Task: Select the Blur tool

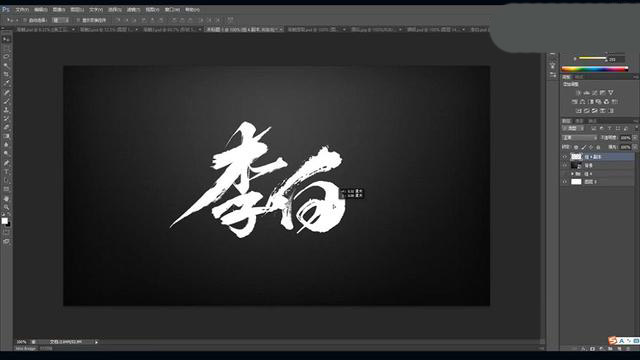Action: [6, 145]
